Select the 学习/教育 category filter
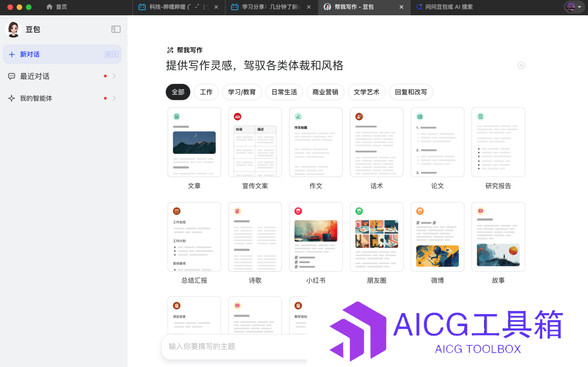The width and height of the screenshot is (588, 367). click(242, 92)
